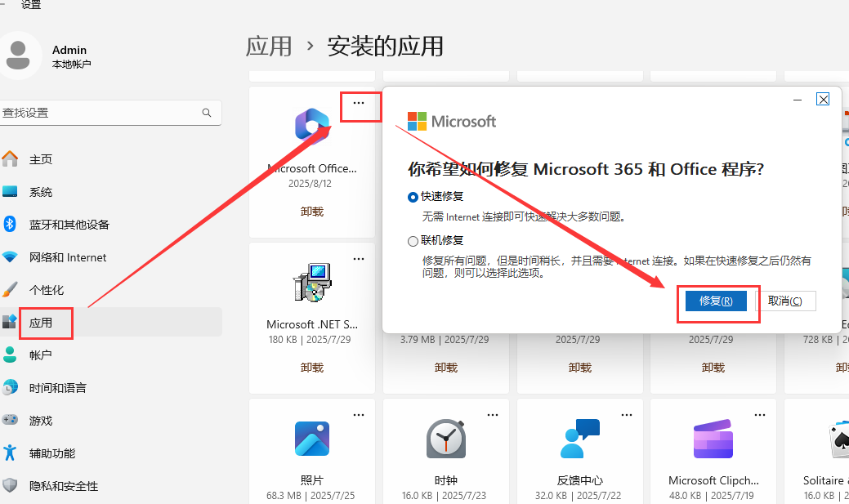Click 修复(R) button in the dialog

point(716,301)
